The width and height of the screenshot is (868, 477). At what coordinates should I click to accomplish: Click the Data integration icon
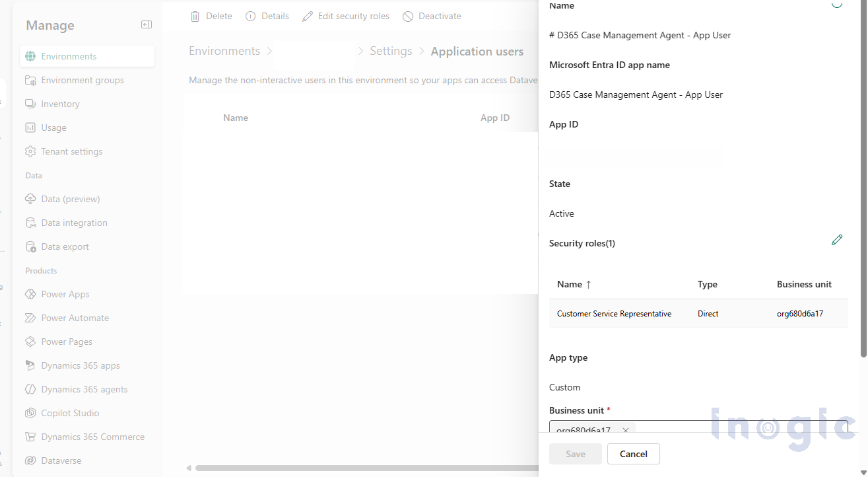pos(30,223)
